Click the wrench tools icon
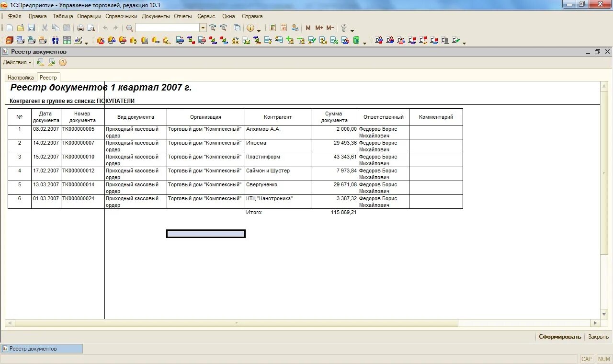The width and height of the screenshot is (613, 364). tap(344, 28)
